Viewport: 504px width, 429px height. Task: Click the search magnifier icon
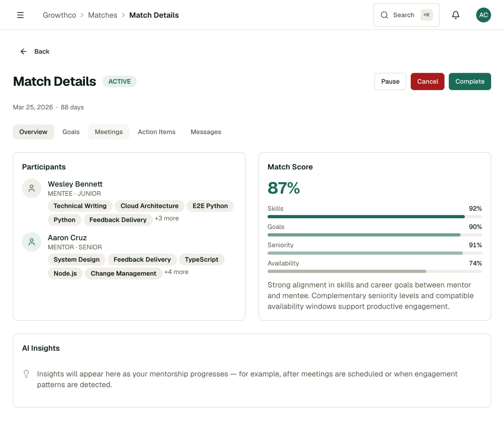[384, 15]
